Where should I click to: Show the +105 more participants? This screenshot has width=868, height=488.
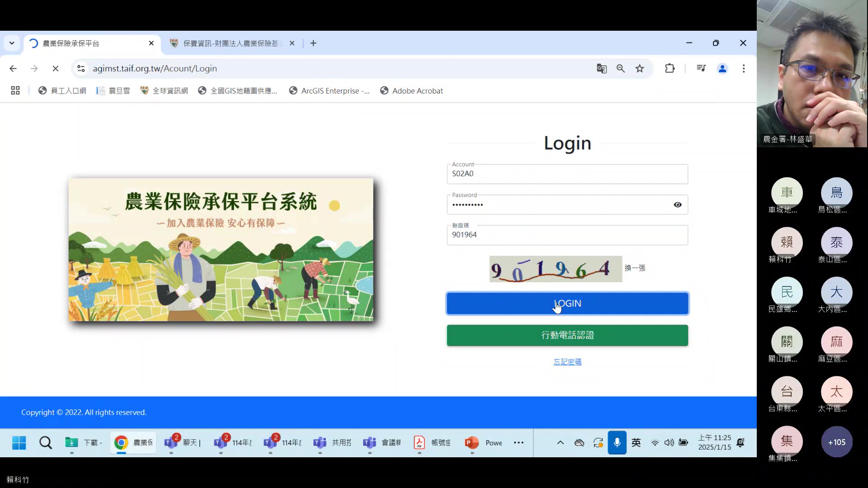[x=836, y=442]
